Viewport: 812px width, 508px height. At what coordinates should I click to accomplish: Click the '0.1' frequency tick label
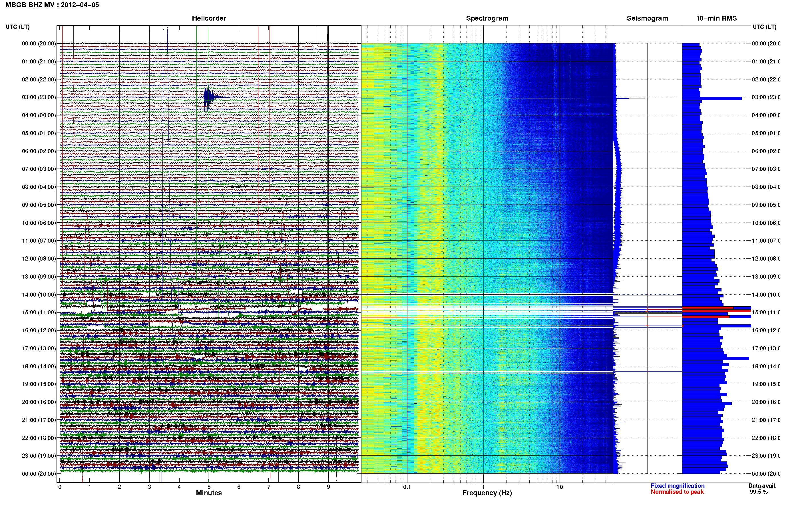click(x=407, y=487)
